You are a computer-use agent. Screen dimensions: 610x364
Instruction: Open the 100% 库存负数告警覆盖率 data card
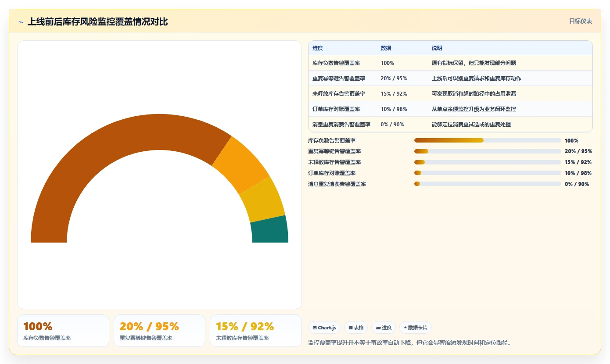(63, 331)
